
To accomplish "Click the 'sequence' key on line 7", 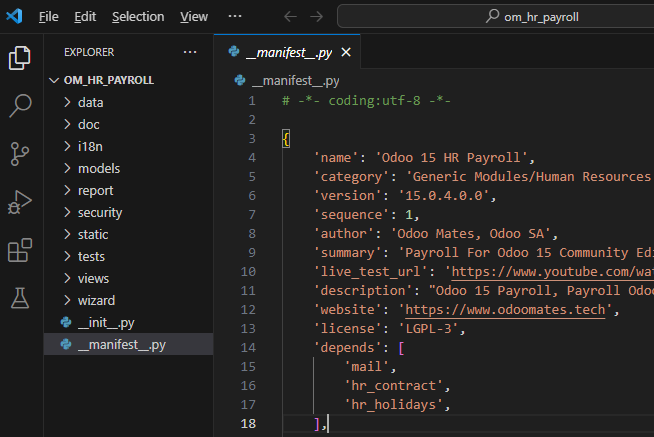I will (351, 215).
